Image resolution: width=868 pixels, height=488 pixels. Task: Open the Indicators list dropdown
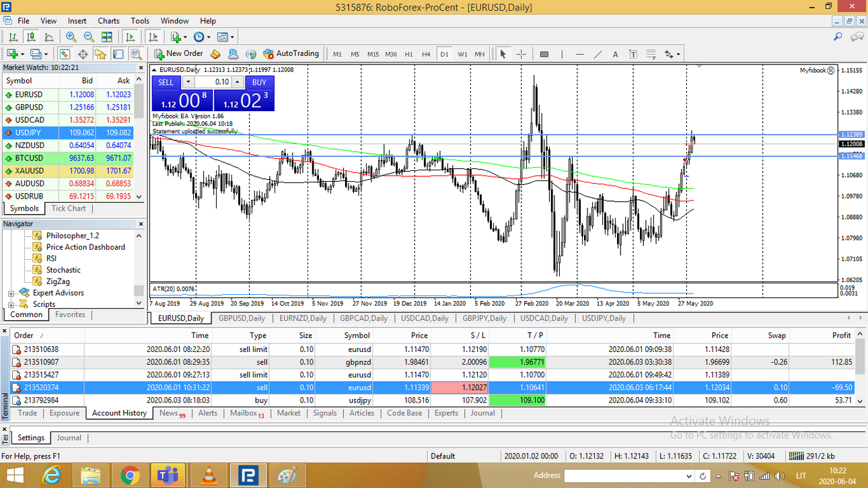coord(178,37)
